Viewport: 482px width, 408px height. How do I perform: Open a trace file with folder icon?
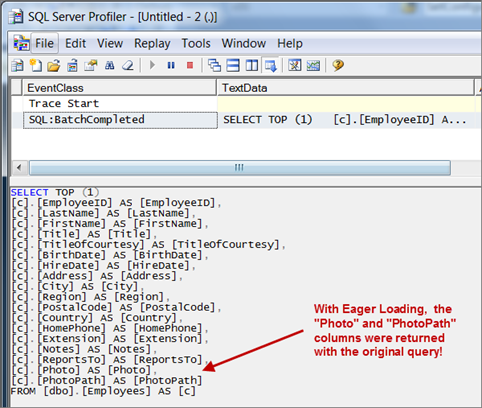pyautogui.click(x=53, y=66)
